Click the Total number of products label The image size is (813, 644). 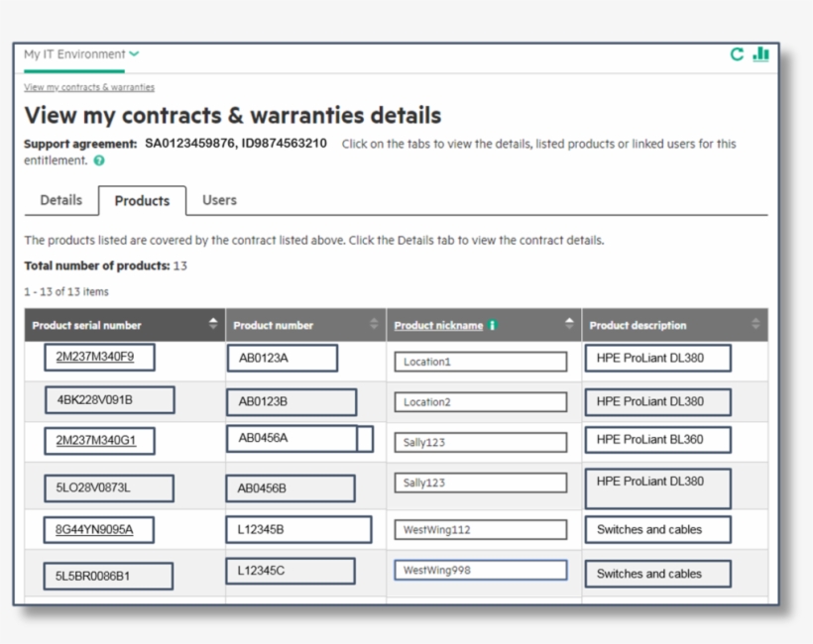(x=97, y=266)
